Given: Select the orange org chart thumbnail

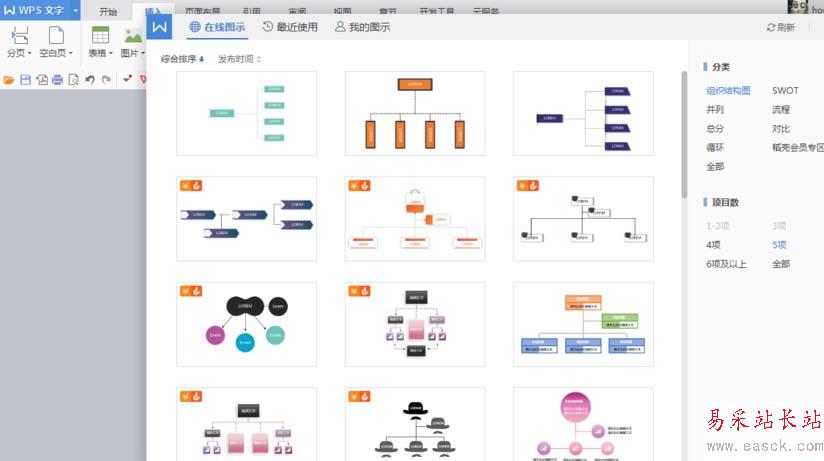Looking at the screenshot, I should pos(415,114).
